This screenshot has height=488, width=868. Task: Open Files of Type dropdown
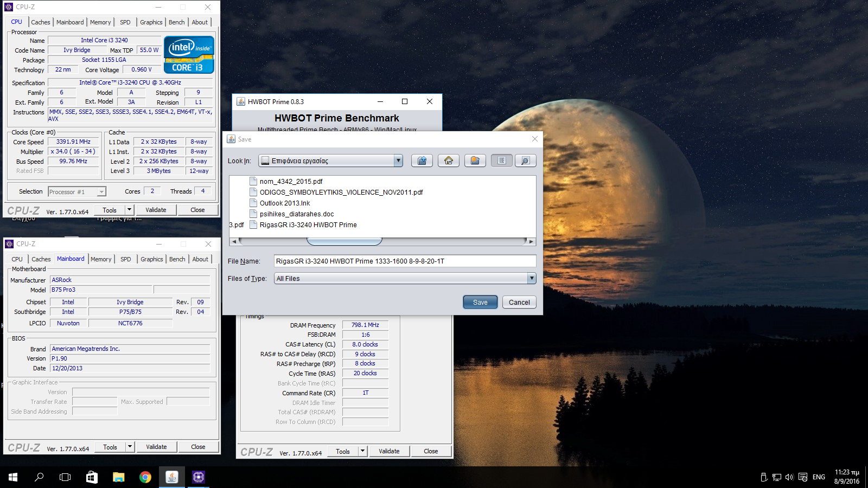[532, 278]
